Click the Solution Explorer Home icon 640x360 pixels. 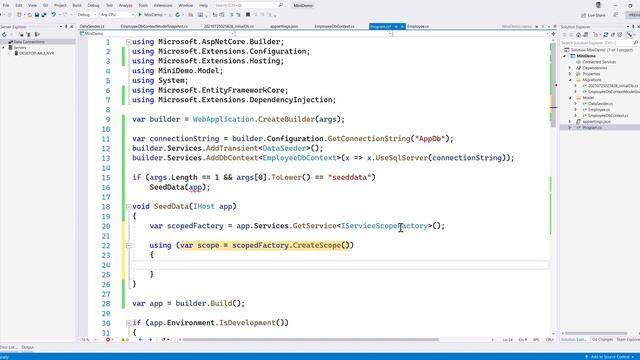[578, 35]
